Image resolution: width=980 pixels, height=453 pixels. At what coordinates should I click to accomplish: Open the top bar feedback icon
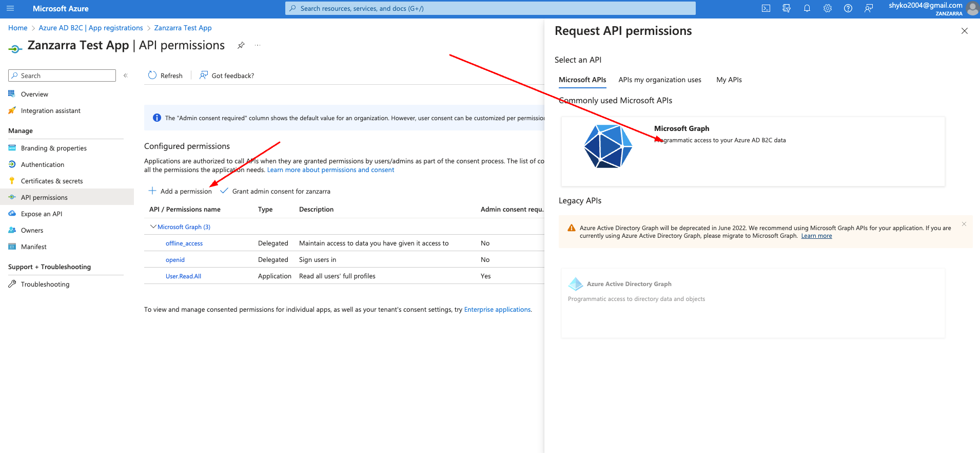pos(869,8)
